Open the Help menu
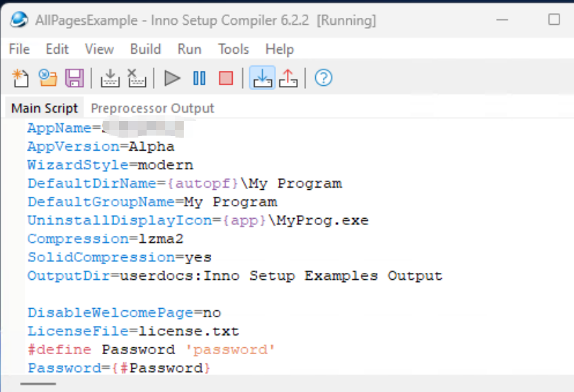The image size is (574, 392). [279, 49]
